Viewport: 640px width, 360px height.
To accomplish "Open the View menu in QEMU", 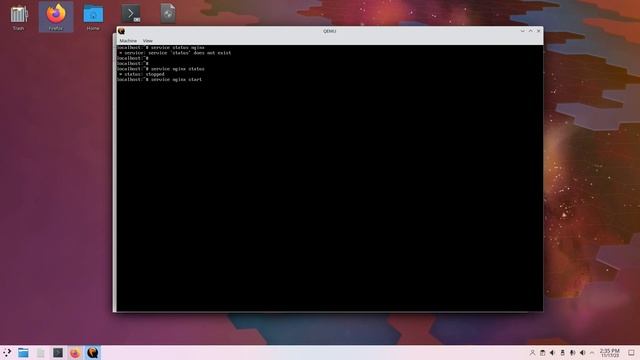I will (148, 41).
